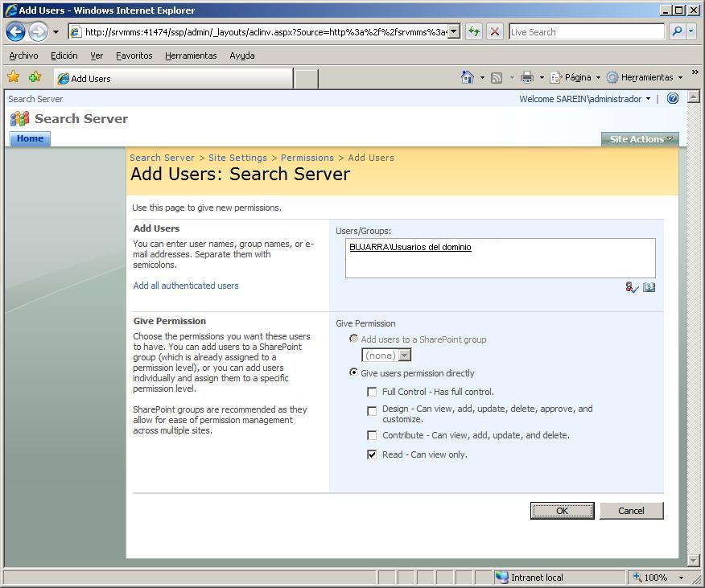The image size is (705, 588).
Task: Show more toolbar commands chevron
Action: 695,72
